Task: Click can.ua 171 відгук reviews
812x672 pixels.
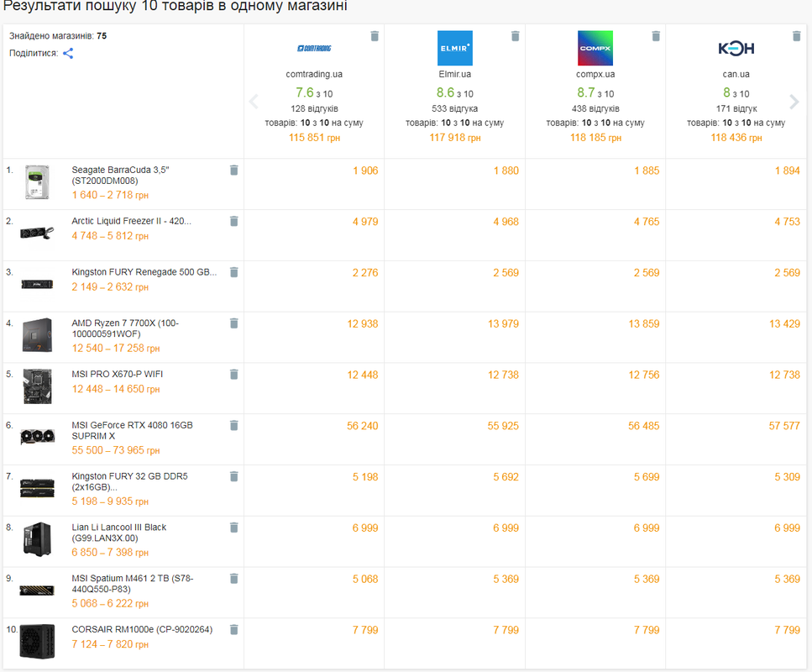Action: 736,109
